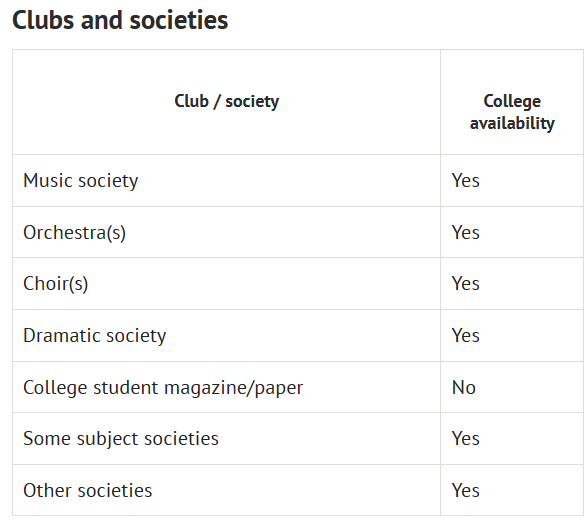Select the 'Dramatic society' entry
The height and width of the screenshot is (523, 586).
(95, 336)
